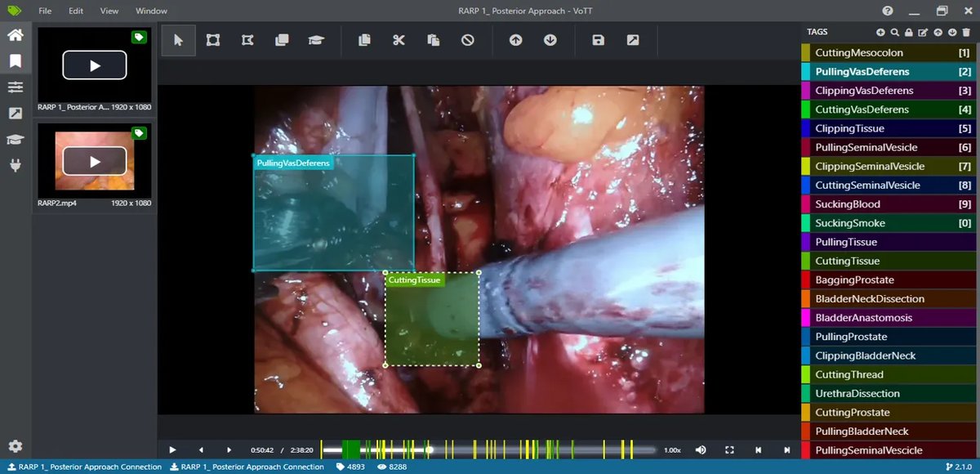Click the SuckingSmoke tag color swatch
Image resolution: width=980 pixels, height=474 pixels.
806,223
